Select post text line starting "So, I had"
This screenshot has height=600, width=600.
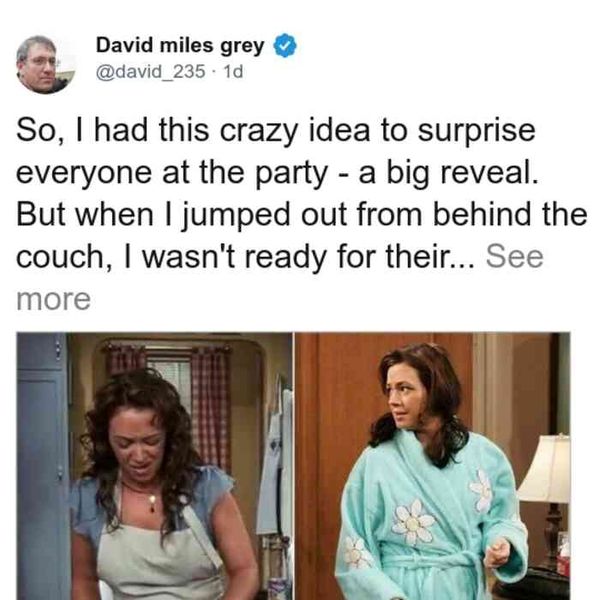pyautogui.click(x=276, y=130)
